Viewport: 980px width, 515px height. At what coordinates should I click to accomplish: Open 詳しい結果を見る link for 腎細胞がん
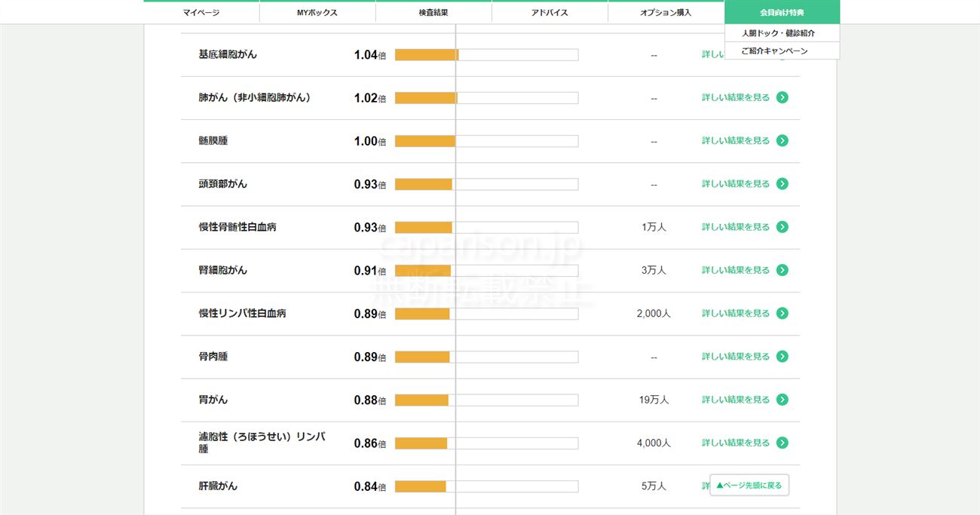736,270
